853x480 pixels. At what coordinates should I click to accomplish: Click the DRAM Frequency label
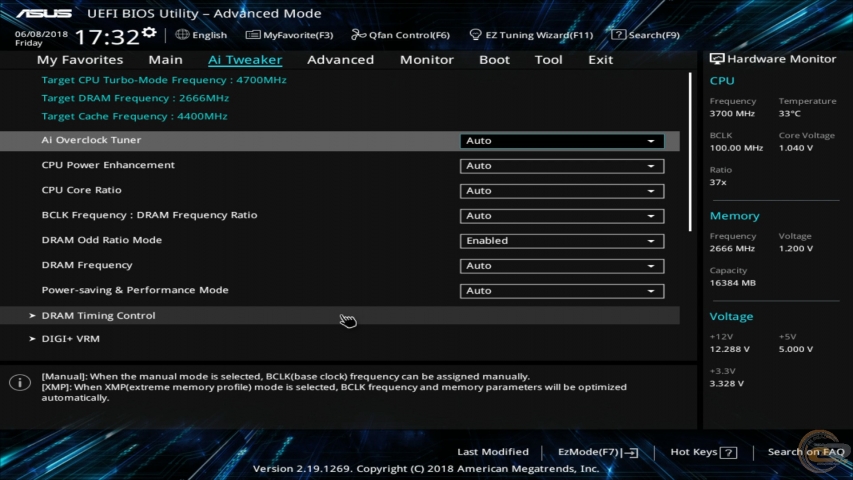click(x=87, y=265)
